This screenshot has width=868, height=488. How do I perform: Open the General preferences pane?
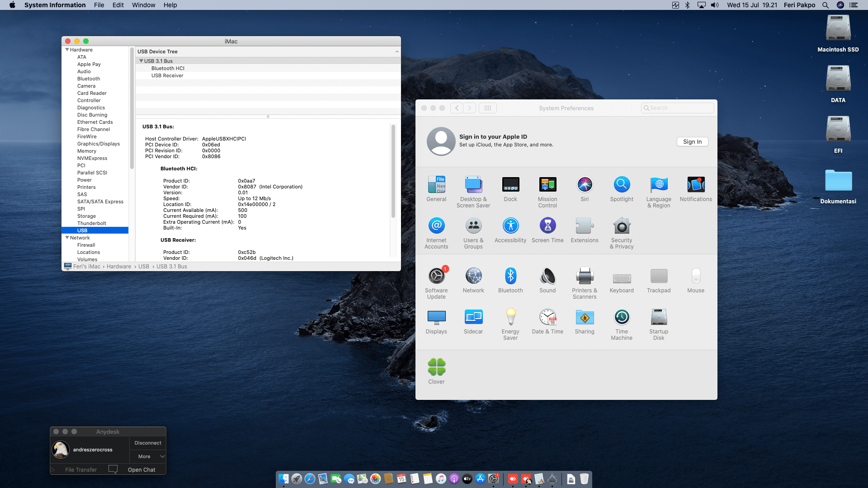[436, 188]
